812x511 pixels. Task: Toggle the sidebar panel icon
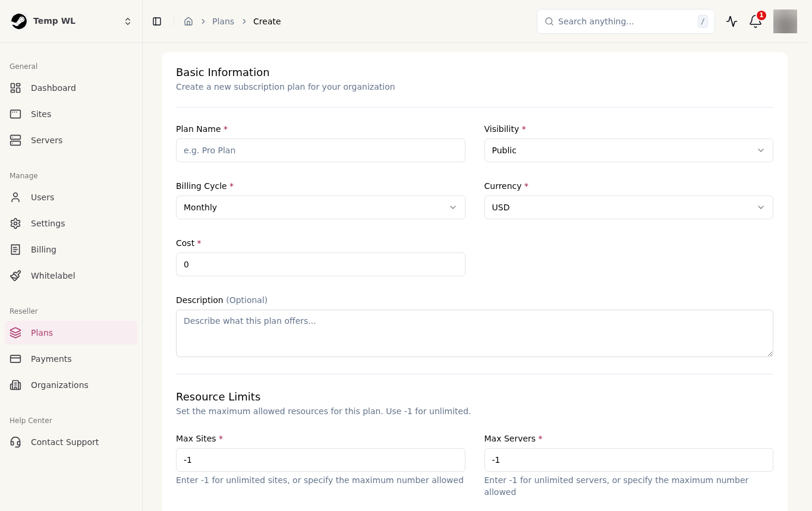157,21
